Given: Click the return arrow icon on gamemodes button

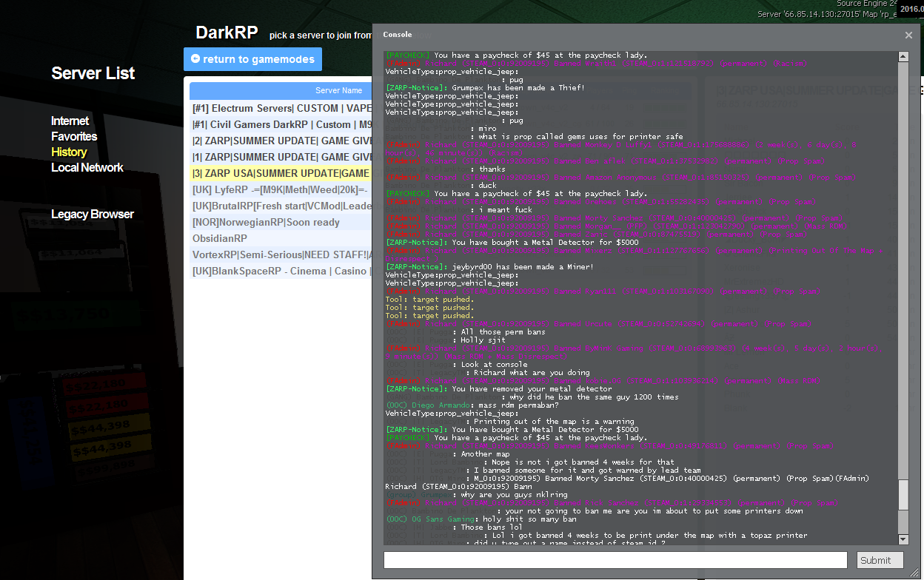Looking at the screenshot, I should 195,58.
